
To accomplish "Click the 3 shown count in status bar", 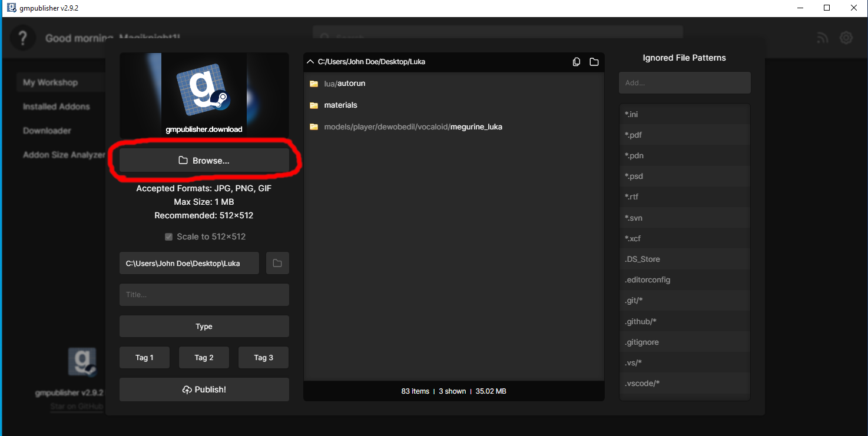I will click(452, 391).
